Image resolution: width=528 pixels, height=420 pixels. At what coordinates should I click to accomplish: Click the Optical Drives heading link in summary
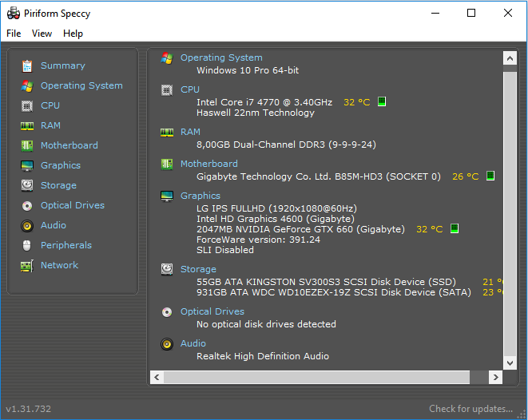click(212, 311)
